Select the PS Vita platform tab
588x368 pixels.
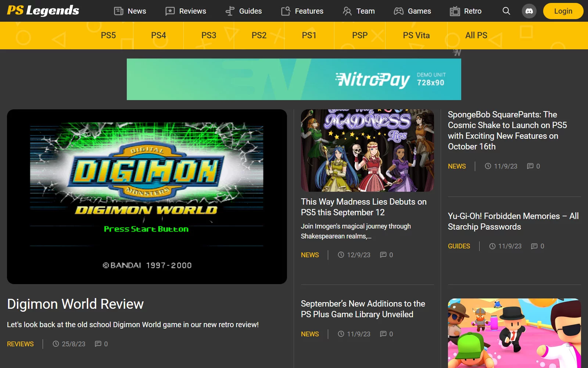416,35
